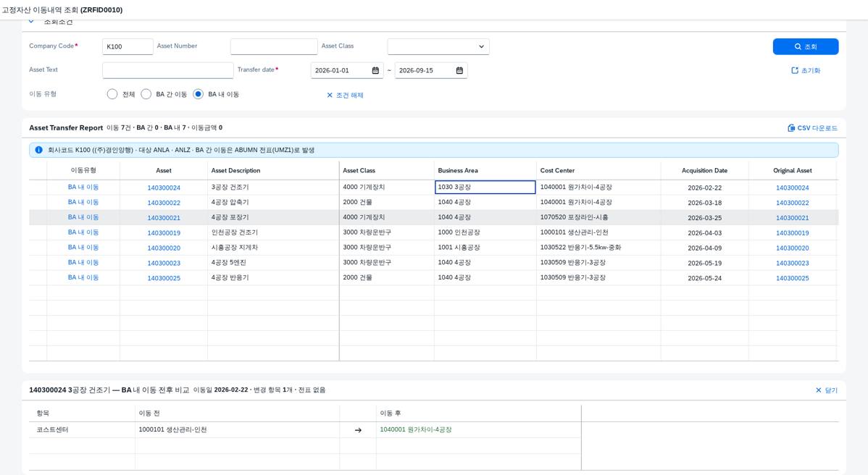
Task: Open asset link 140300021 in Asset column
Action: [x=164, y=217]
